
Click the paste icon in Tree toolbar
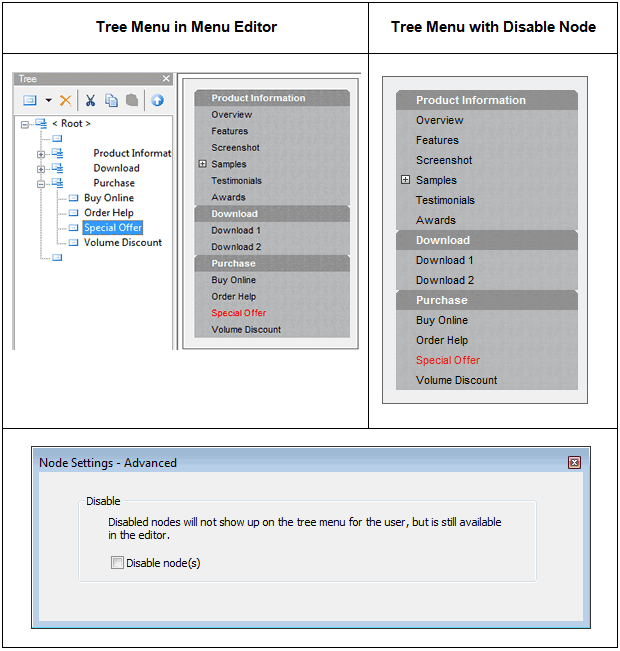coord(132,100)
